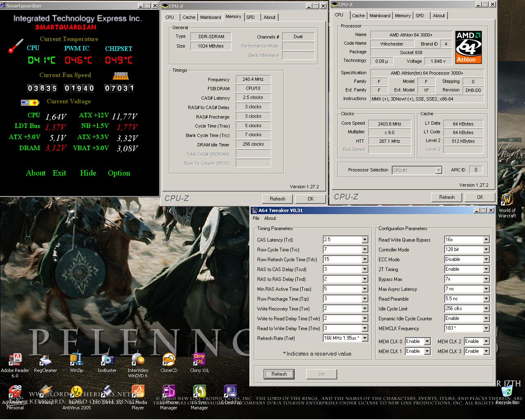Select Mainboard tab in CPU-Z processor window
Viewport: 525px width, 420px height.
(380, 16)
